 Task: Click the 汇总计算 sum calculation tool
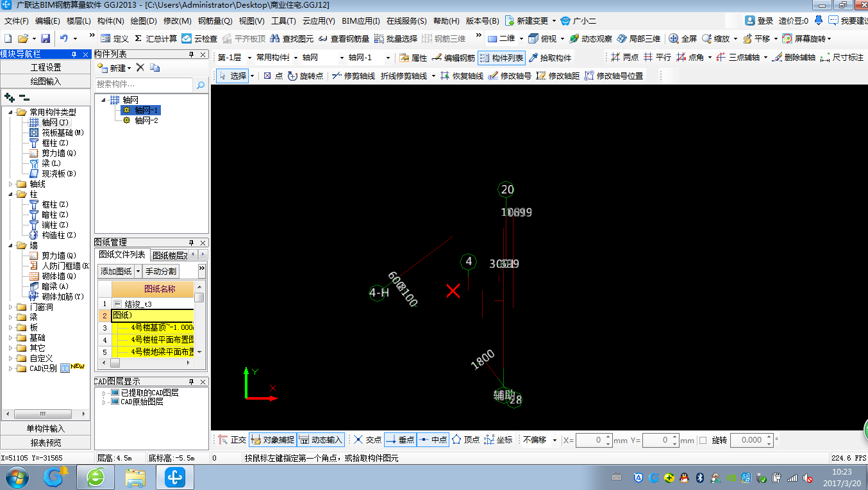click(156, 38)
